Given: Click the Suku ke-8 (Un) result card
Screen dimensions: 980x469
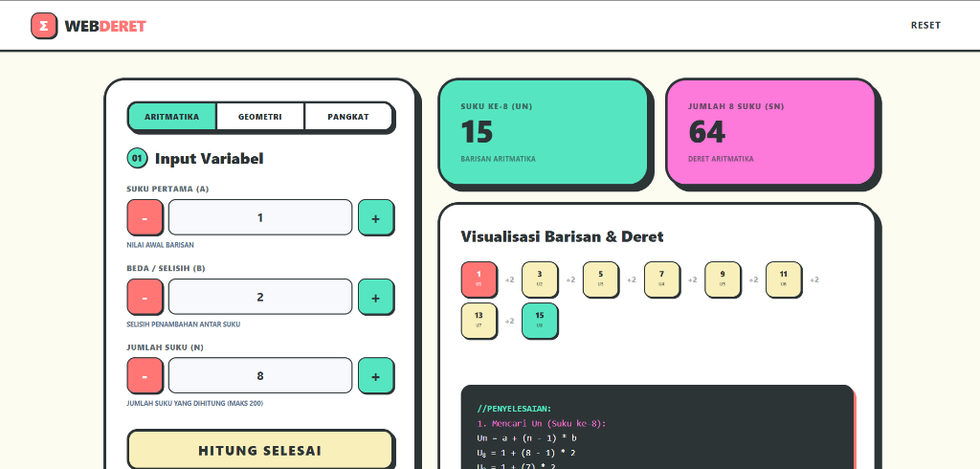Looking at the screenshot, I should point(544,132).
